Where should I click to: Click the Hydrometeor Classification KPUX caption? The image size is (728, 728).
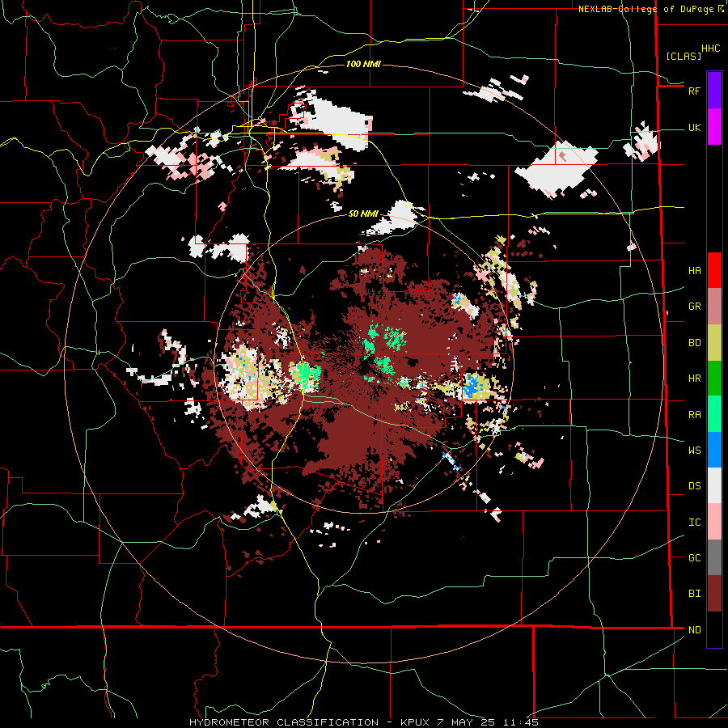pos(364,722)
